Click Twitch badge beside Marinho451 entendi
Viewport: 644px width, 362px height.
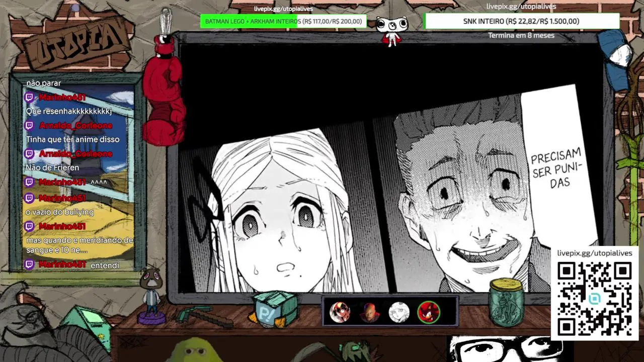tap(30, 264)
